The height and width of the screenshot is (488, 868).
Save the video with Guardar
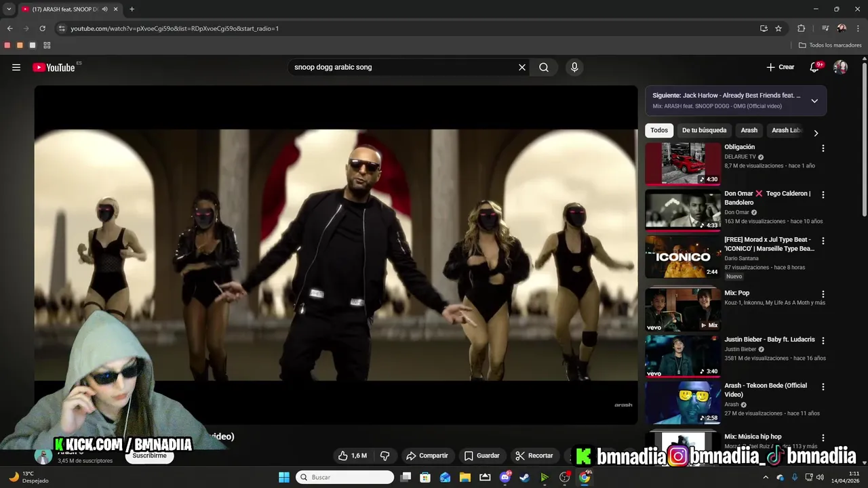481,455
